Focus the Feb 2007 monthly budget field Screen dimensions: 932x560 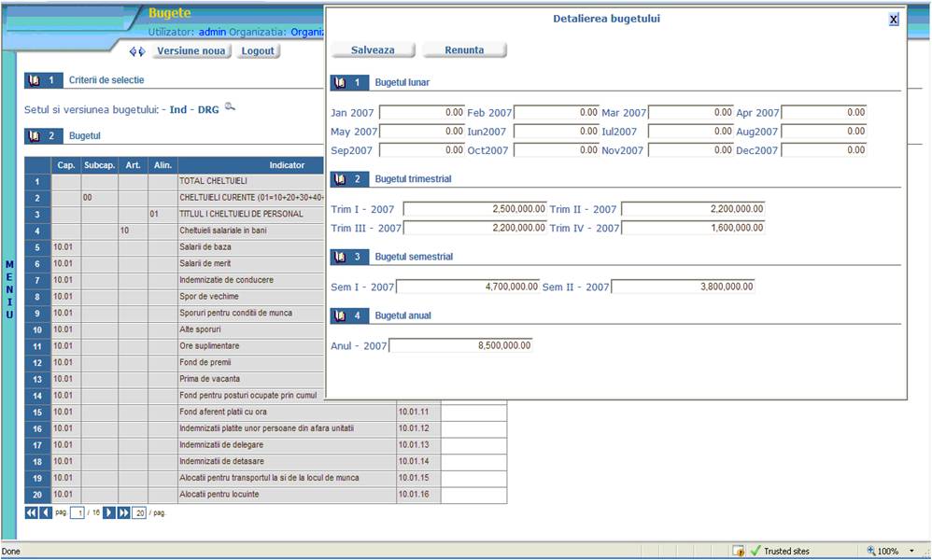(557, 113)
